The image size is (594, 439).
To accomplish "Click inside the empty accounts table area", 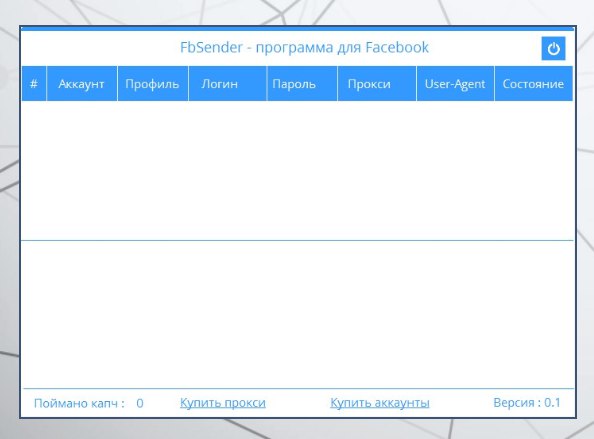I will 297,170.
